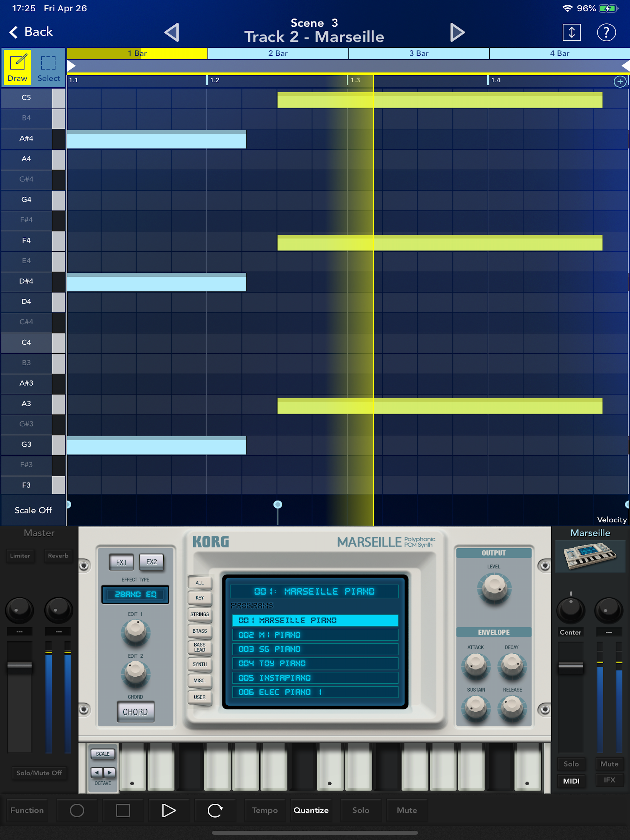Select program 006 ELEC PIANO 1
Viewport: 630px width, 840px height.
click(x=315, y=692)
